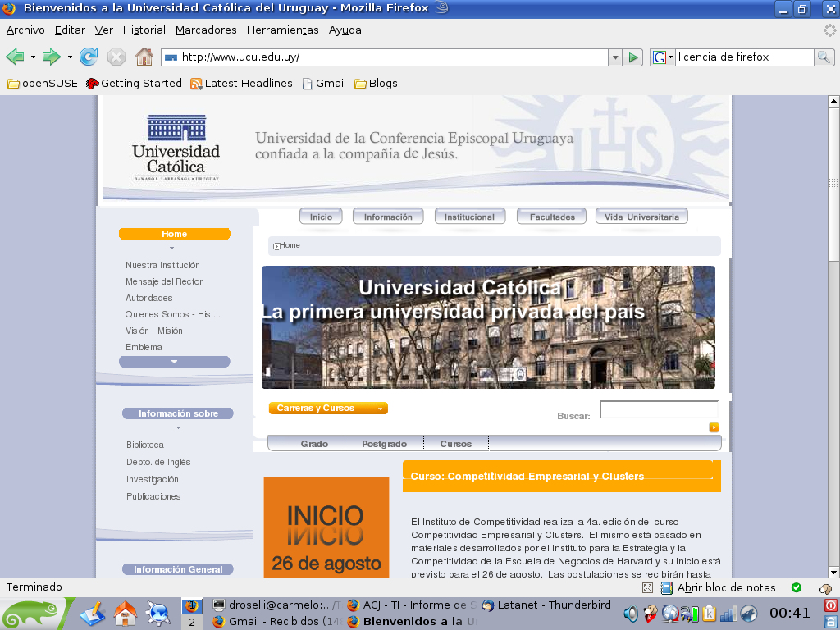Click the Buscar search input field

coord(659,409)
